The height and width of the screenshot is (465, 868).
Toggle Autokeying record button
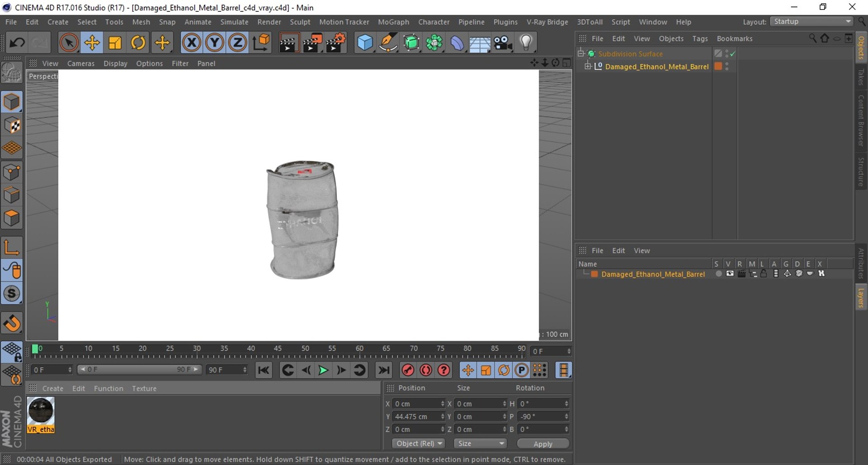426,370
